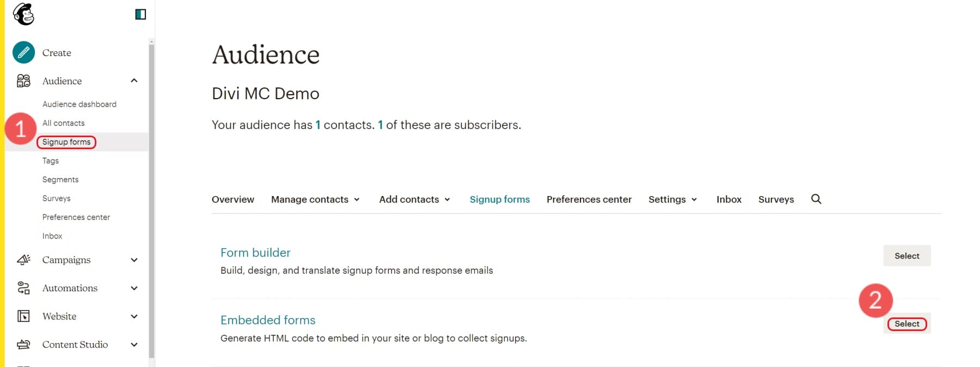
Task: Open Automations via its sidebar icon
Action: (x=23, y=288)
